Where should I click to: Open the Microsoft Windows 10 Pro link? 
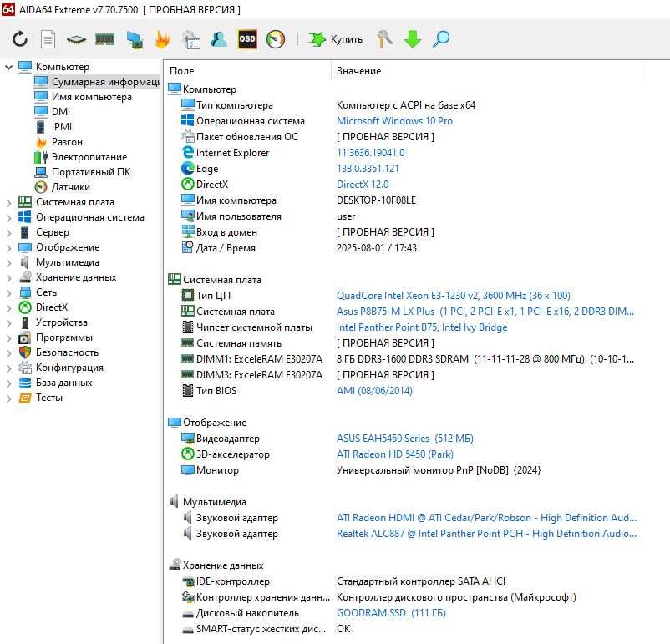[394, 121]
